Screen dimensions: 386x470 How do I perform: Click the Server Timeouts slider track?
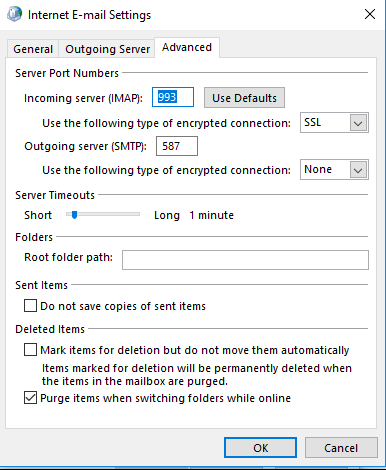coord(103,214)
